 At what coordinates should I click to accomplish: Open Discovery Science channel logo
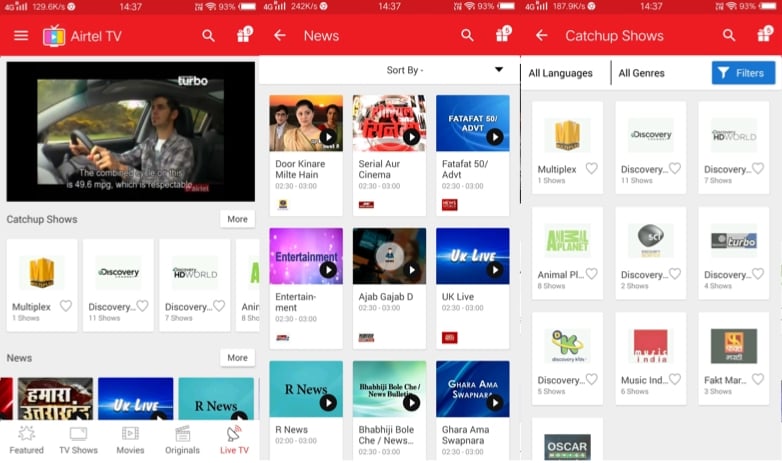tap(650, 240)
